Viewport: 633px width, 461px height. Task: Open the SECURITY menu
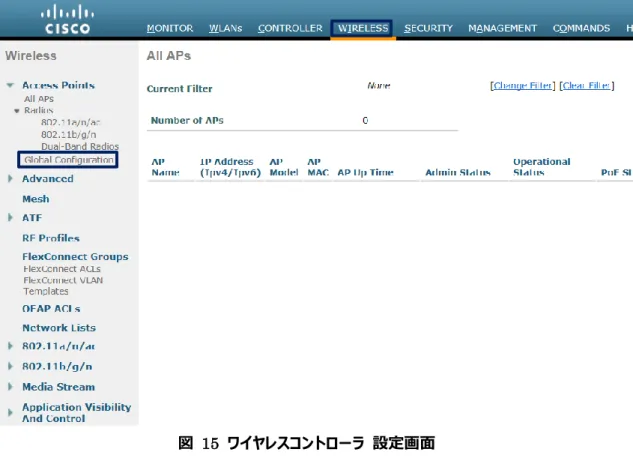tap(428, 28)
